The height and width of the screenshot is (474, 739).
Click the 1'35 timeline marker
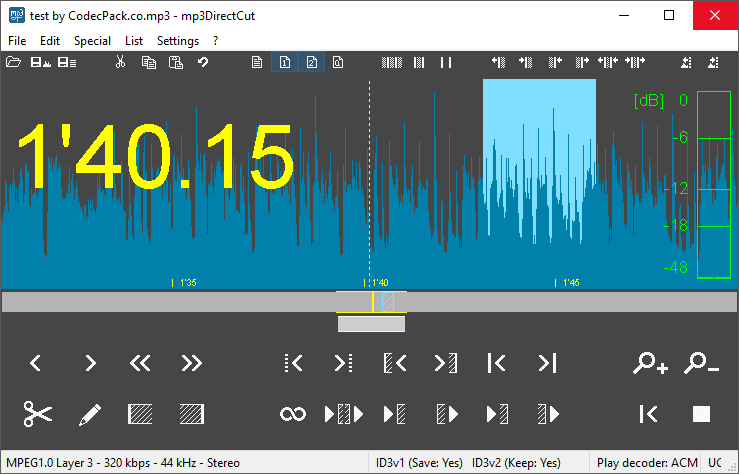(x=184, y=283)
